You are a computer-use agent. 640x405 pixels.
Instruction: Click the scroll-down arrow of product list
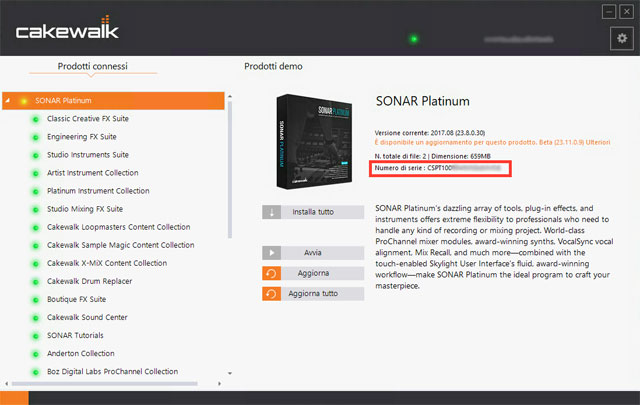coord(230,373)
